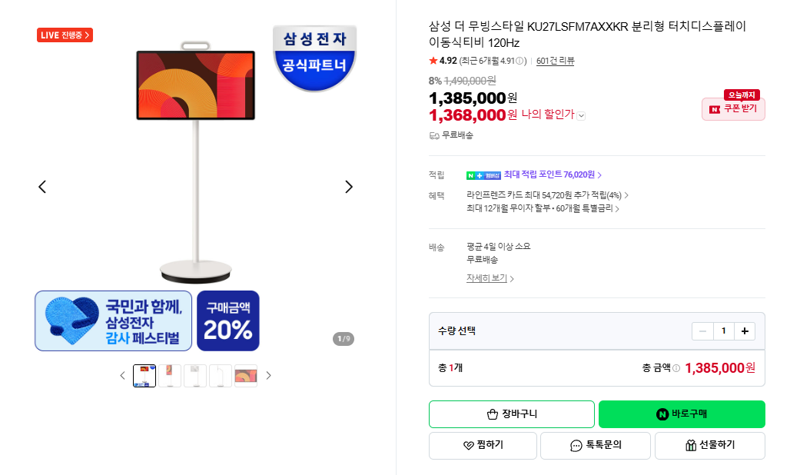
Task: Expand the 최대 적립 포인트 details
Action: tap(553, 174)
